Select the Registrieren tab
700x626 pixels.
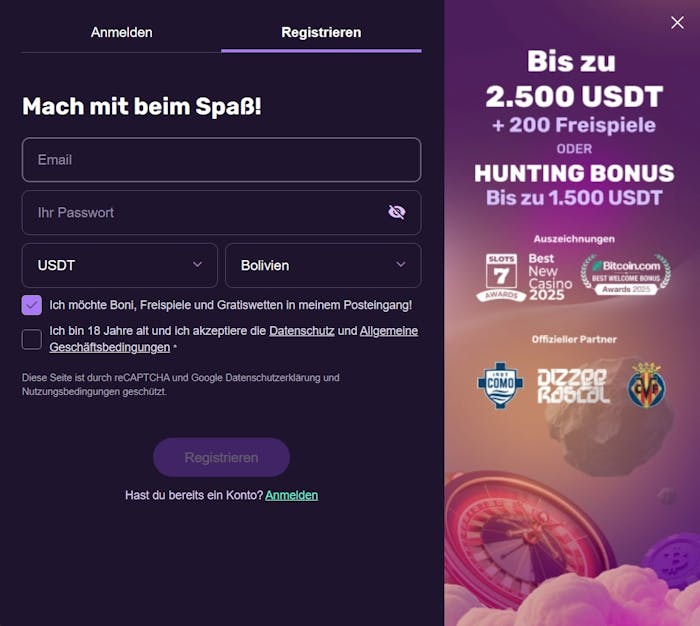tap(321, 33)
